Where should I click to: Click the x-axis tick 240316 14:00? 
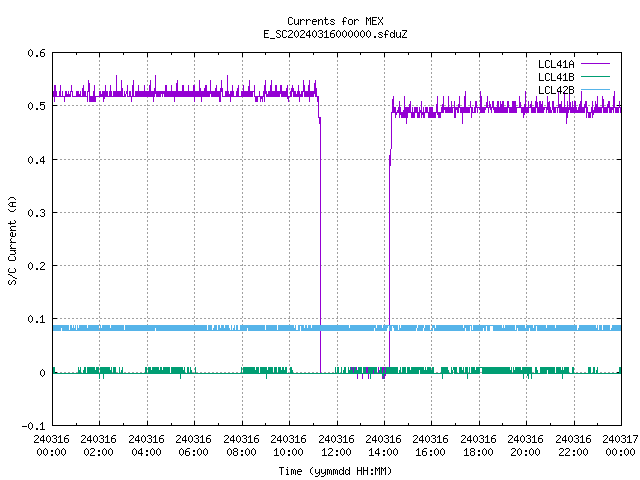pyautogui.click(x=383, y=445)
